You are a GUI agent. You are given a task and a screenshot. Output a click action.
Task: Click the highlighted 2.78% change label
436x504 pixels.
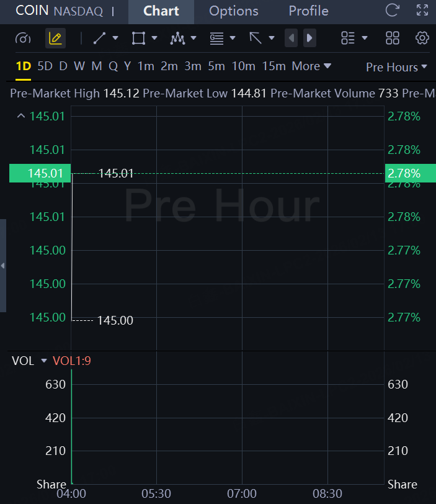411,173
